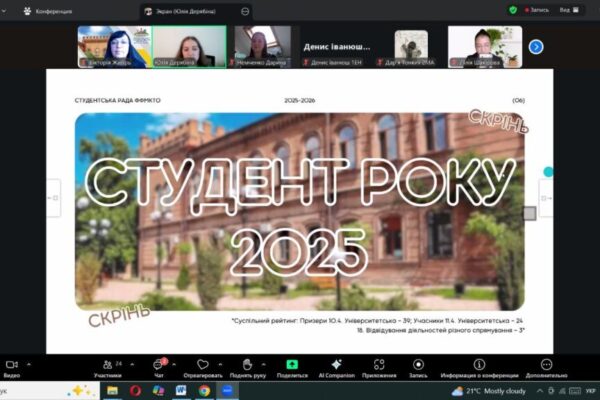Open AI Companion
Viewport: 600px width, 400px height.
[337, 367]
